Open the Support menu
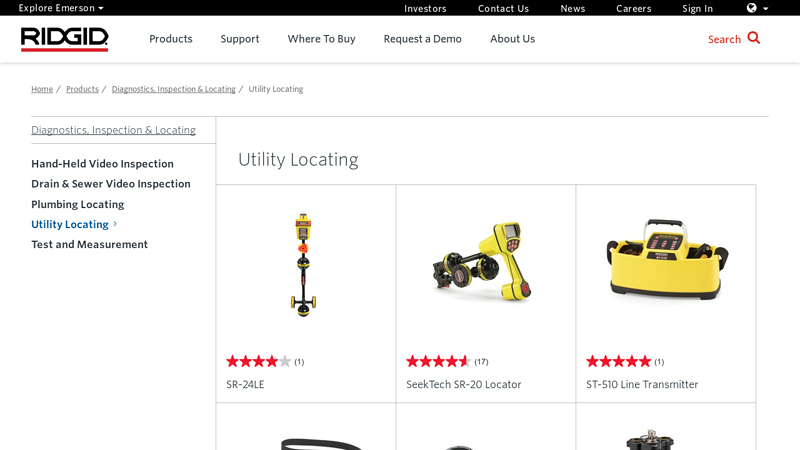The width and height of the screenshot is (800, 450). 240,39
